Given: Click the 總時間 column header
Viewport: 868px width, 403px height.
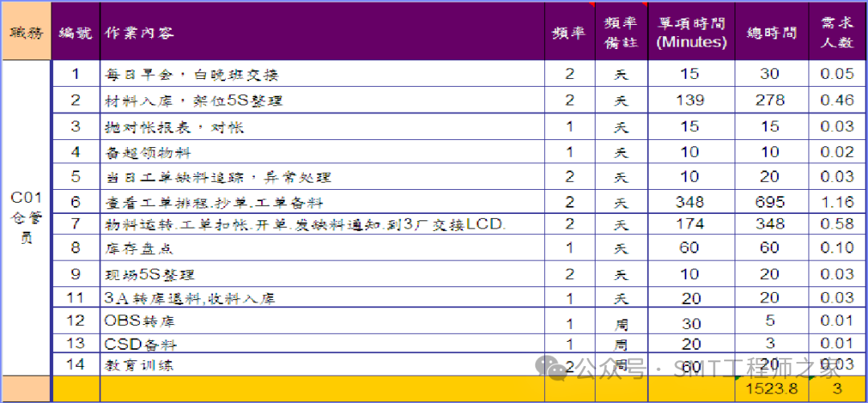Looking at the screenshot, I should pos(771,33).
